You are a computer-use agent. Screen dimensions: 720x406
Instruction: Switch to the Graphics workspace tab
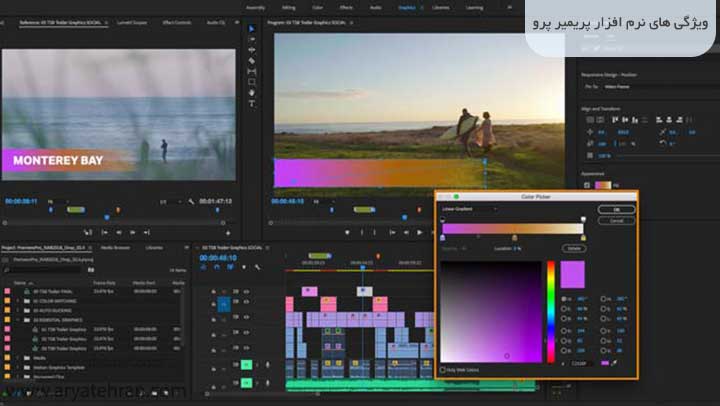(406, 6)
